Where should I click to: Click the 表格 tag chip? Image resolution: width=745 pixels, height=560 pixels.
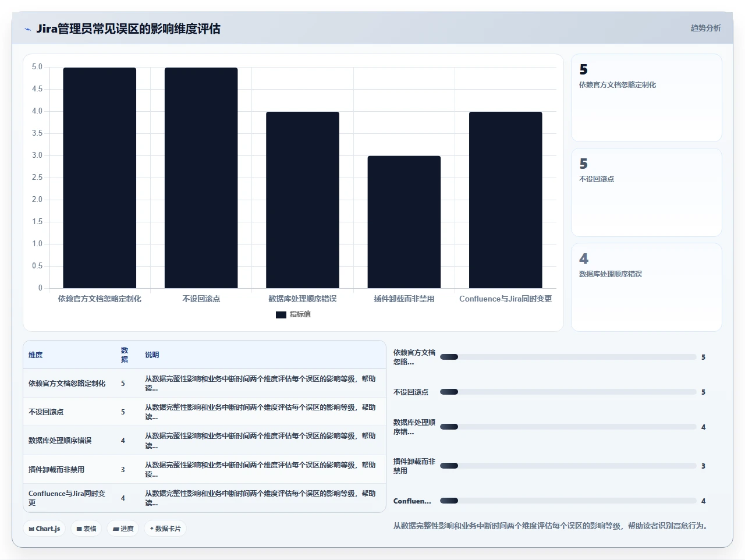click(x=86, y=529)
